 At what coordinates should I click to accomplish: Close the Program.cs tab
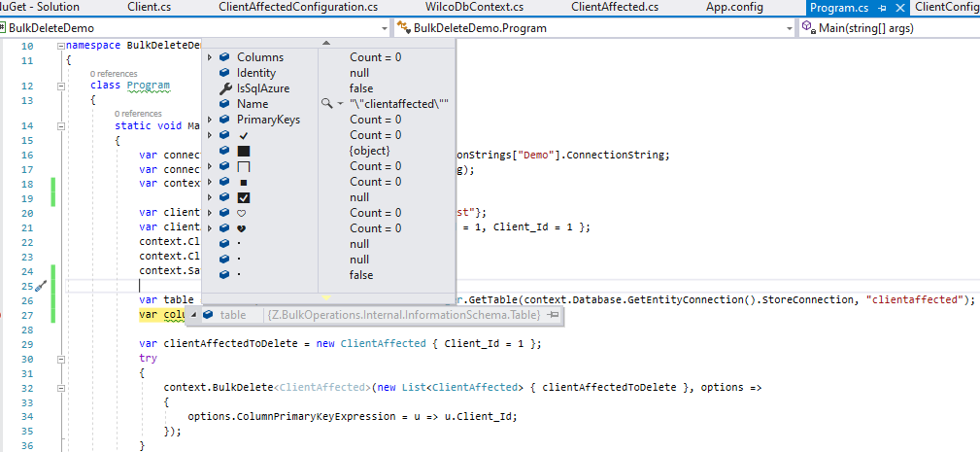coord(900,8)
